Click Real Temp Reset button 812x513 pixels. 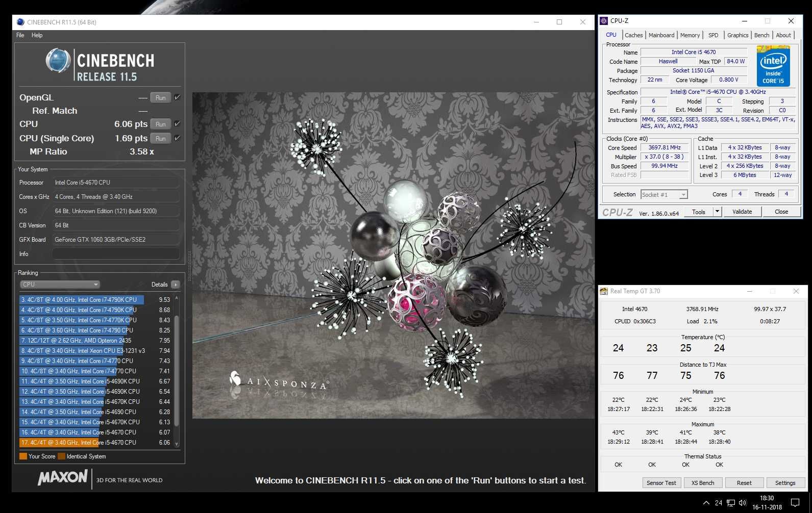(744, 482)
